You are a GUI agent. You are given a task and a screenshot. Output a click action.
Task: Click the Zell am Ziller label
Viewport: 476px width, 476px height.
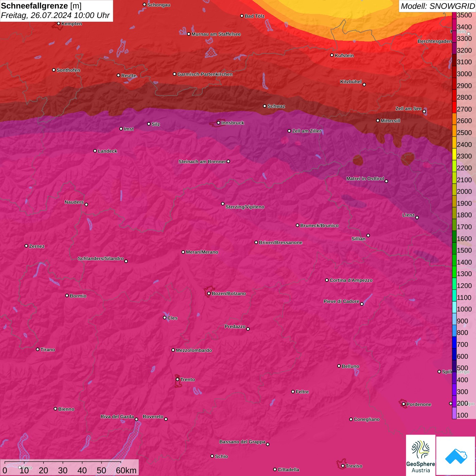pos(306,131)
